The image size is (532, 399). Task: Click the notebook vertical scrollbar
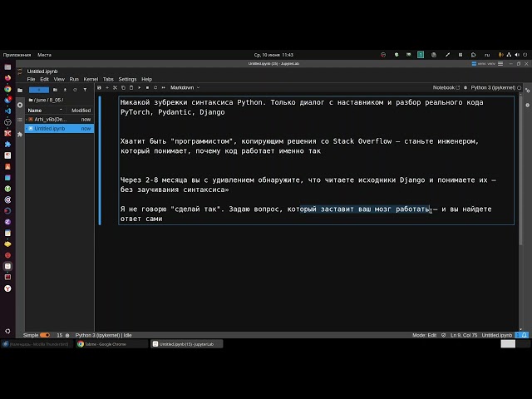(520, 170)
